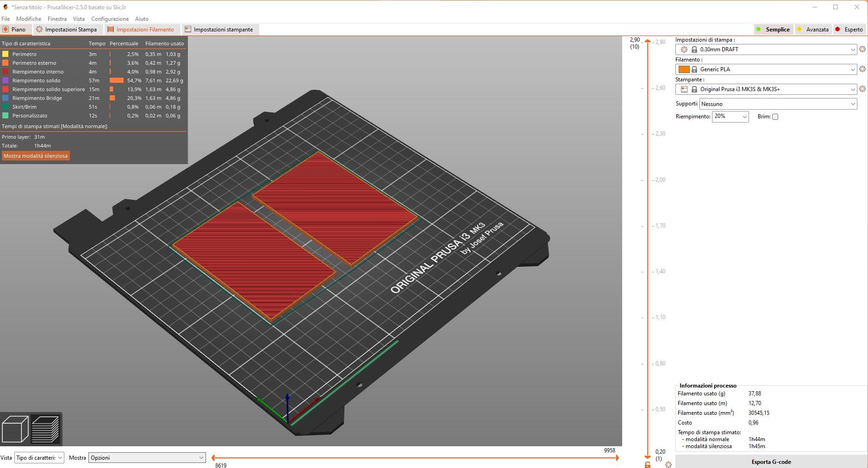The height and width of the screenshot is (468, 868).
Task: Open the Configurazione menu
Action: [110, 19]
